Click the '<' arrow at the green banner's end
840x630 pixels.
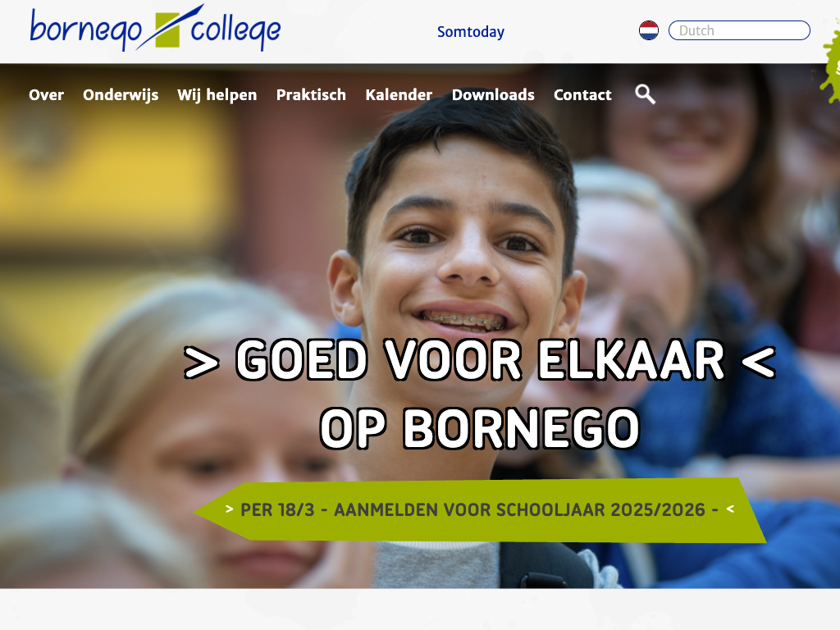(x=730, y=509)
